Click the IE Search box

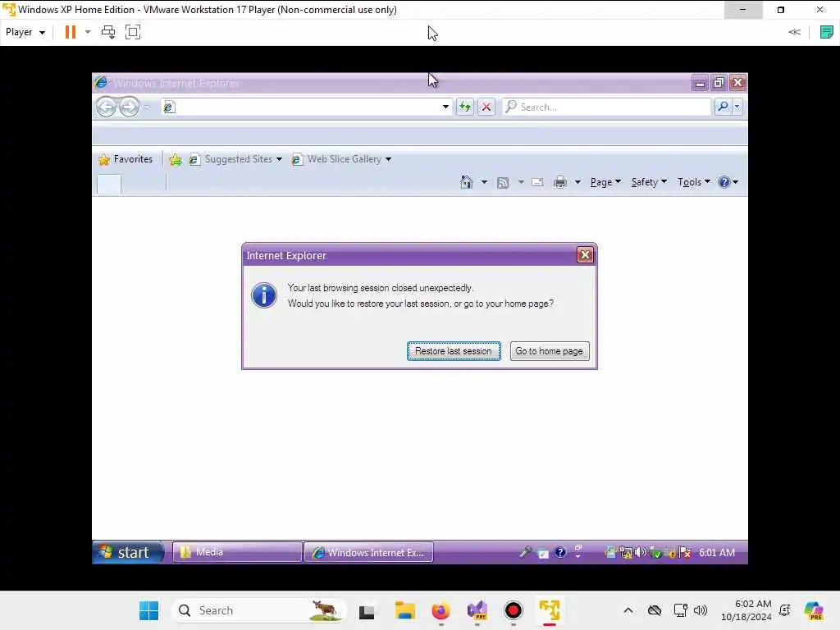(x=606, y=107)
